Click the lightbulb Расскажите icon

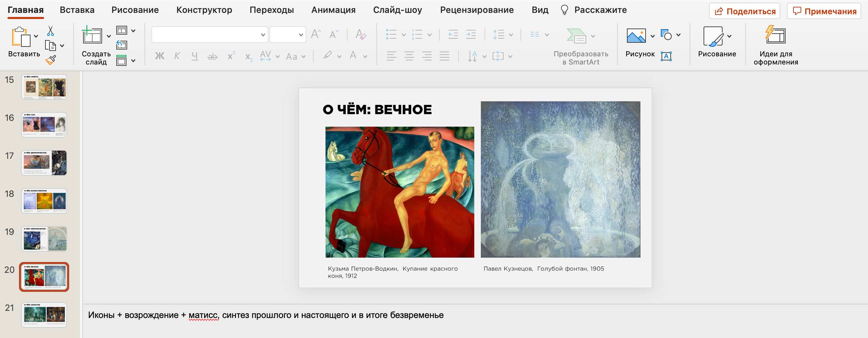click(564, 10)
